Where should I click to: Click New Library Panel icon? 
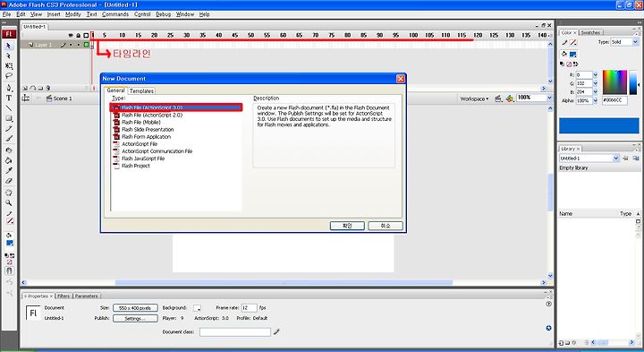(636, 159)
